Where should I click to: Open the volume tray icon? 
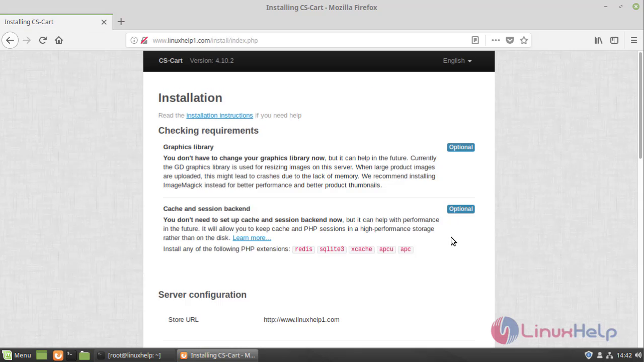tap(638, 355)
